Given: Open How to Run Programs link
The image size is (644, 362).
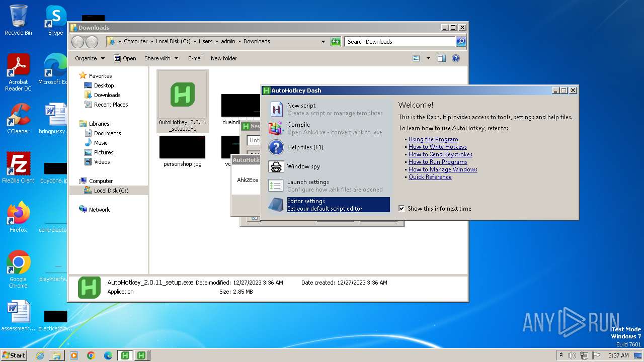Looking at the screenshot, I should [x=438, y=162].
